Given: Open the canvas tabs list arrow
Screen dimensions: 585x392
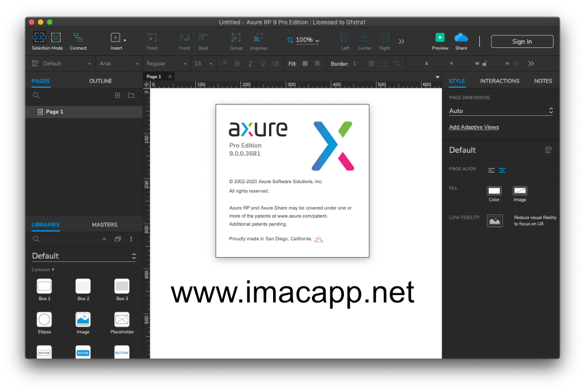Looking at the screenshot, I should click(x=437, y=77).
